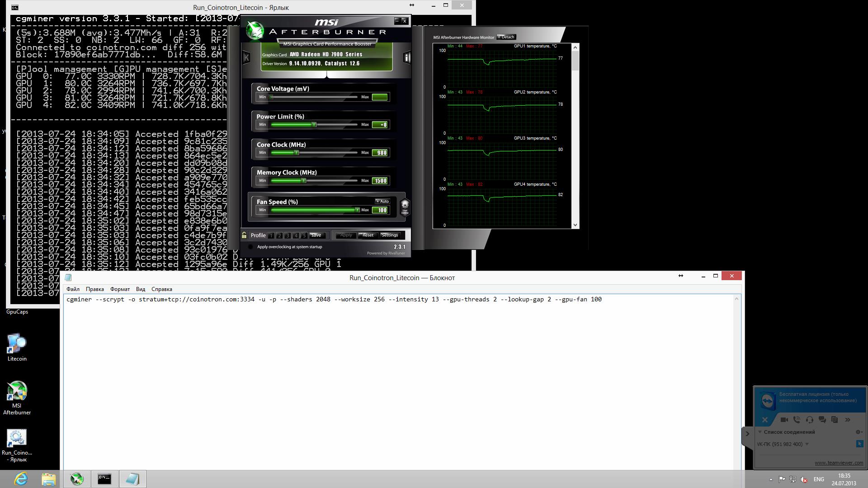Image resolution: width=868 pixels, height=488 pixels.
Task: Select Afterburner profile slot 2
Action: (279, 235)
